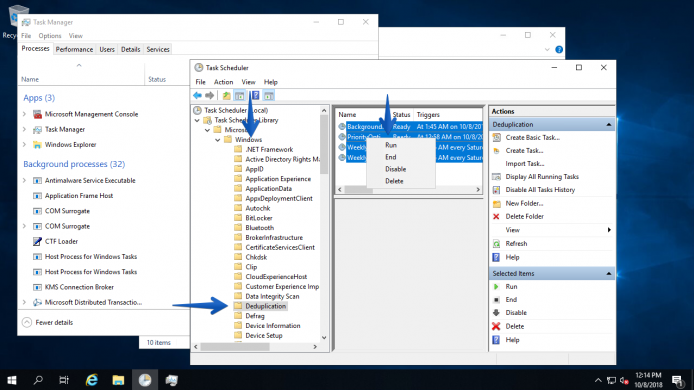Image resolution: width=694 pixels, height=390 pixels.
Task: Click CTF Loader process icon
Action: [x=37, y=241]
